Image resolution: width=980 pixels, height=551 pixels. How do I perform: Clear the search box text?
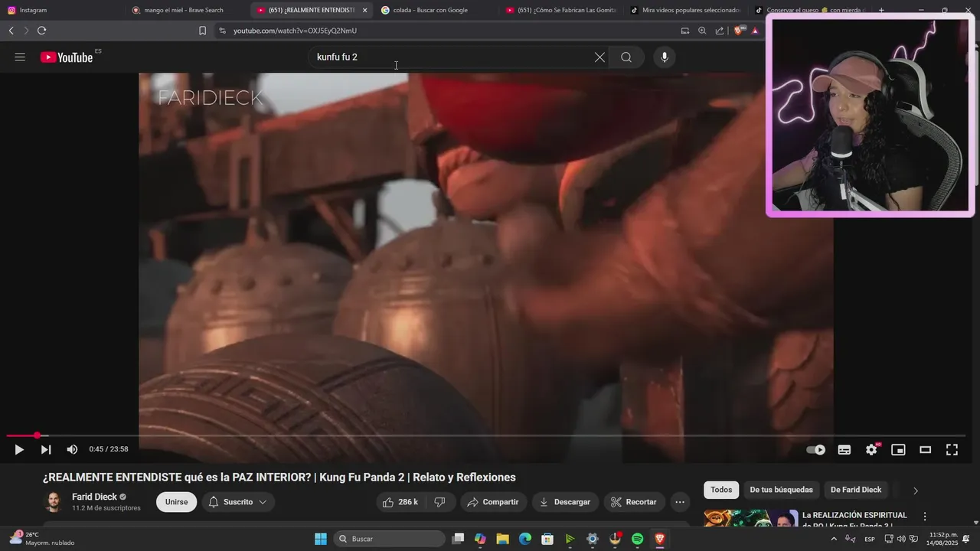(599, 57)
